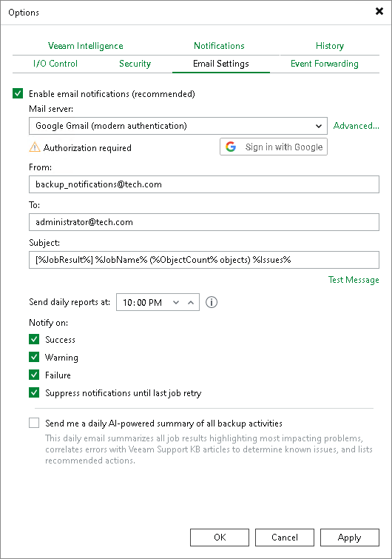Screen dimensions: 392x559
Task: Uncheck Suppress notifications until last job retry
Action: (x=34, y=392)
